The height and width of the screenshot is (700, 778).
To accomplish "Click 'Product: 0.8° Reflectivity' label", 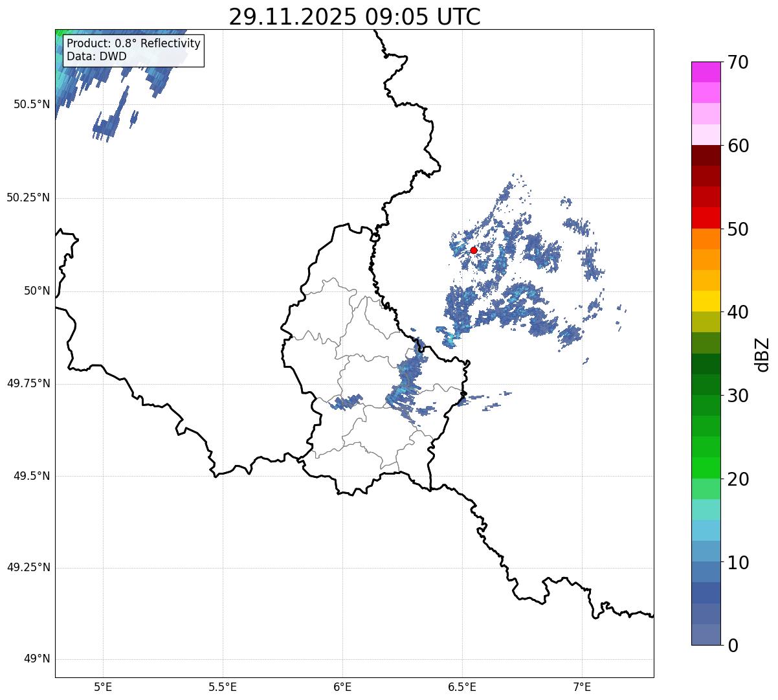I will point(134,44).
